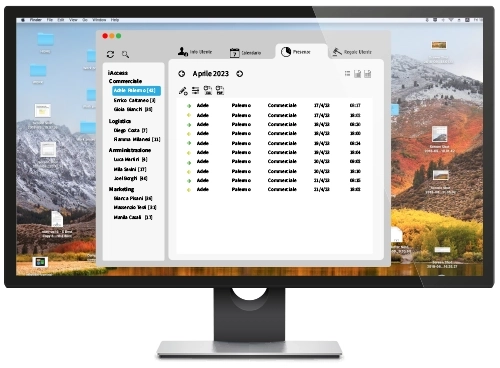Select Mila Savini in the user list
This screenshot has width=500, height=368.
pos(130,169)
